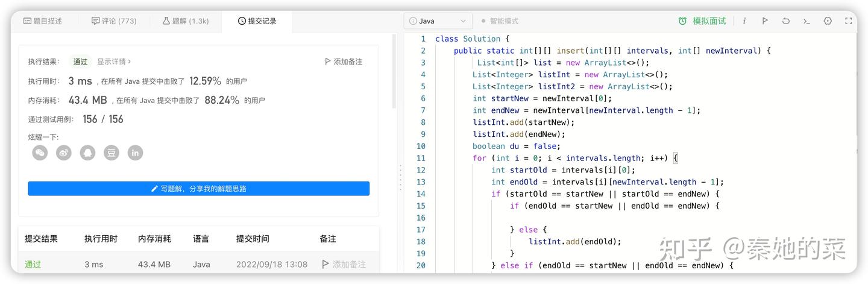This screenshot has height=284, width=868.
Task: Open the 题解 (1.3k) tab
Action: tap(186, 21)
